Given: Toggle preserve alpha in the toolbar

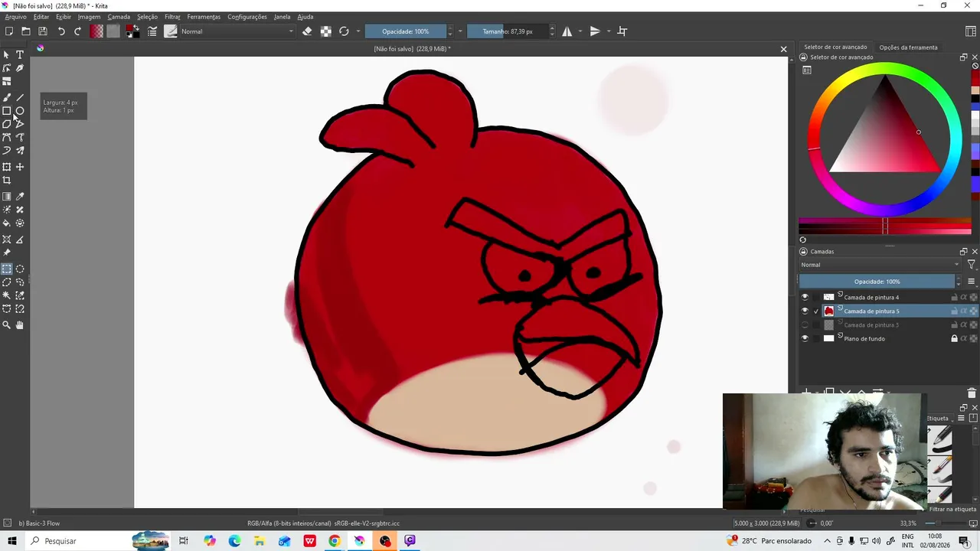Looking at the screenshot, I should pyautogui.click(x=325, y=31).
